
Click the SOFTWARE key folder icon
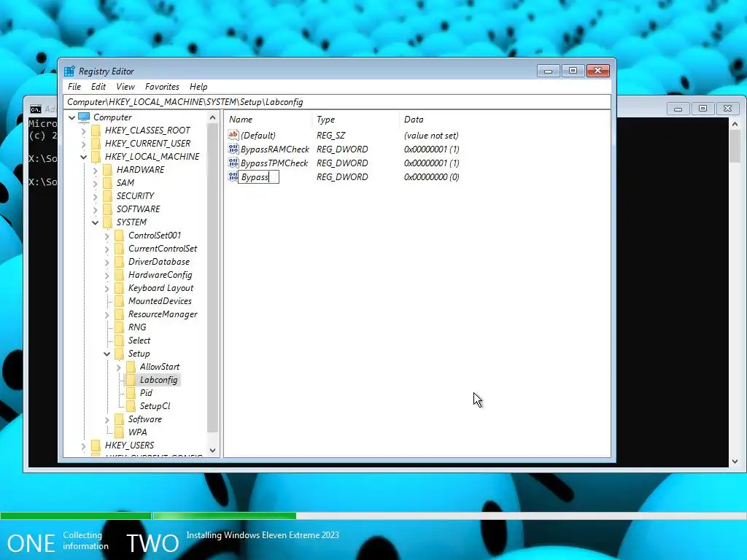[x=108, y=209]
